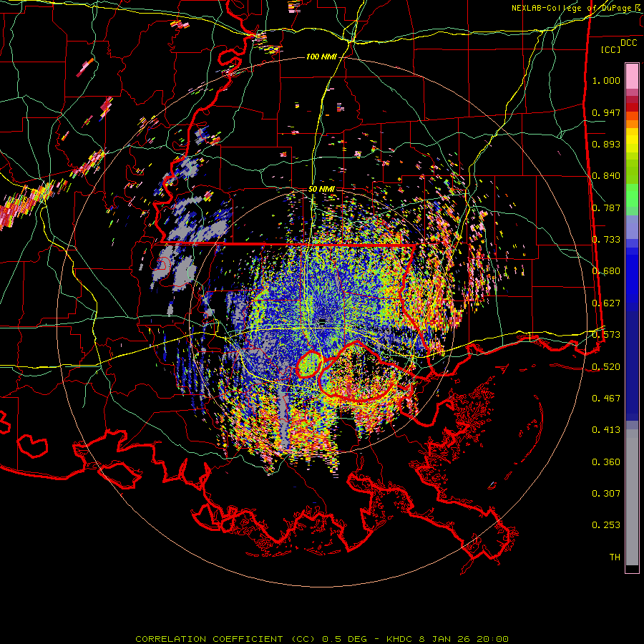Pick the large gray segment of the color bar
Image resolution: width=644 pixels, height=644 pixels.
pos(632,497)
